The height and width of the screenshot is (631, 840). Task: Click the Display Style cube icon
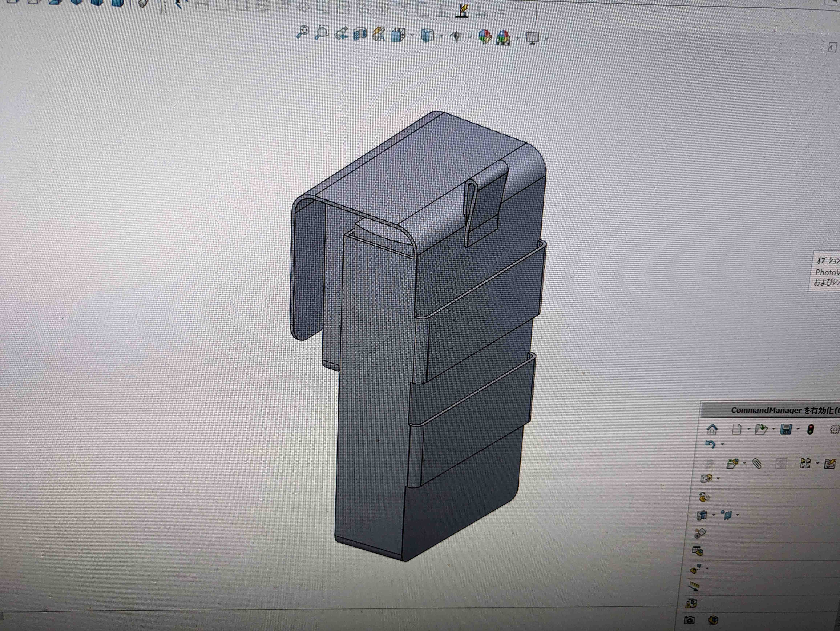tap(428, 36)
